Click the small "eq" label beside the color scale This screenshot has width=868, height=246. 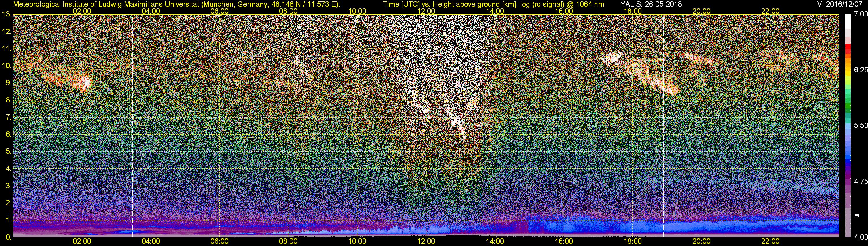point(857,215)
